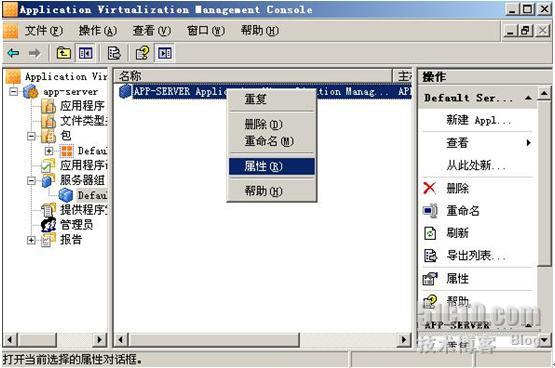This screenshot has width=555, height=368.
Task: Click the 提供程序 policy icon in tree
Action: coord(48,210)
